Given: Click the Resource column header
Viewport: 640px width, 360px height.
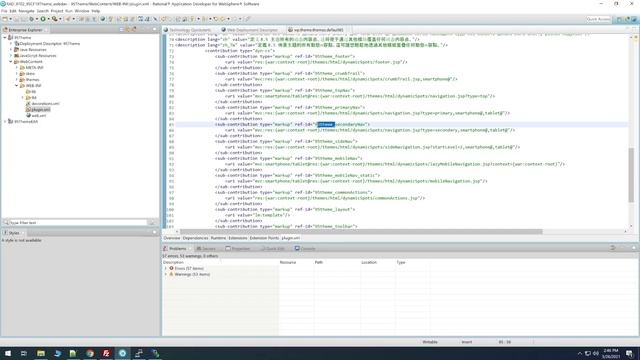Looking at the screenshot, I should 296,262.
